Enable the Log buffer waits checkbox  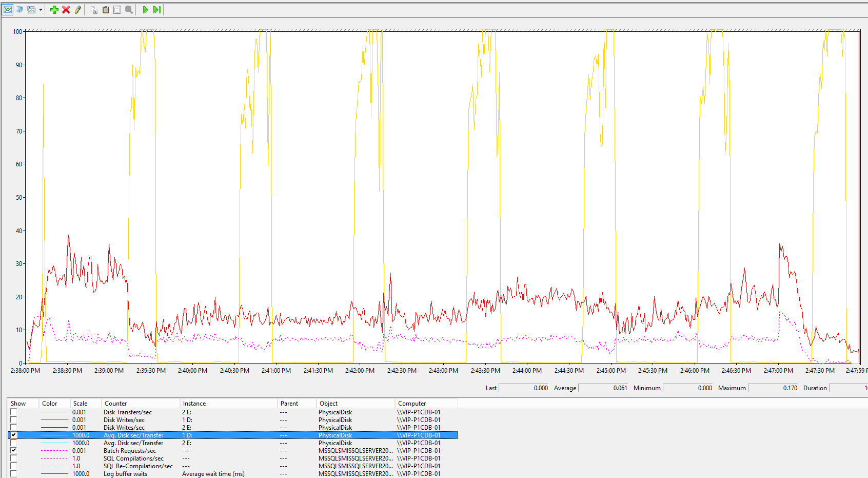(x=13, y=474)
